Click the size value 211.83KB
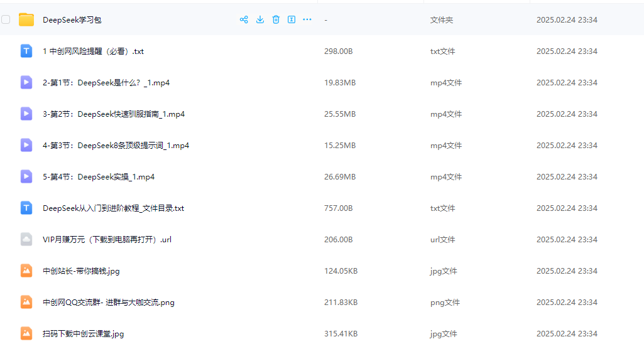The height and width of the screenshot is (354, 644). [x=341, y=303]
